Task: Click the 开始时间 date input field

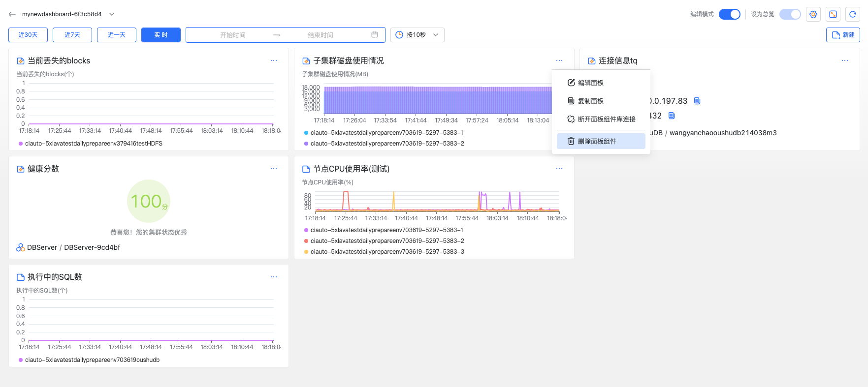Action: point(233,35)
